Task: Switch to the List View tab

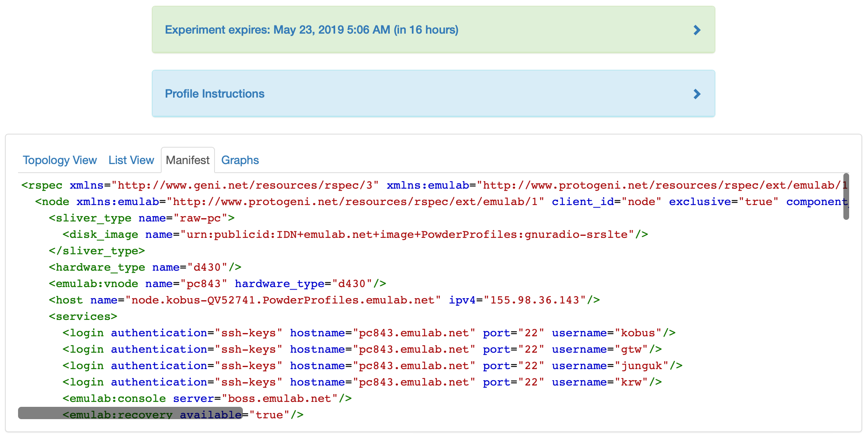Action: 131,160
